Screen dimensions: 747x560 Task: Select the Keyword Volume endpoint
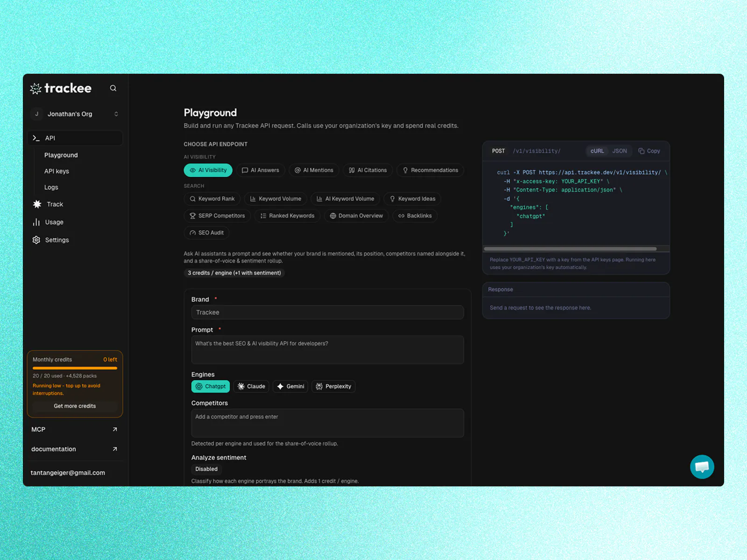[275, 199]
